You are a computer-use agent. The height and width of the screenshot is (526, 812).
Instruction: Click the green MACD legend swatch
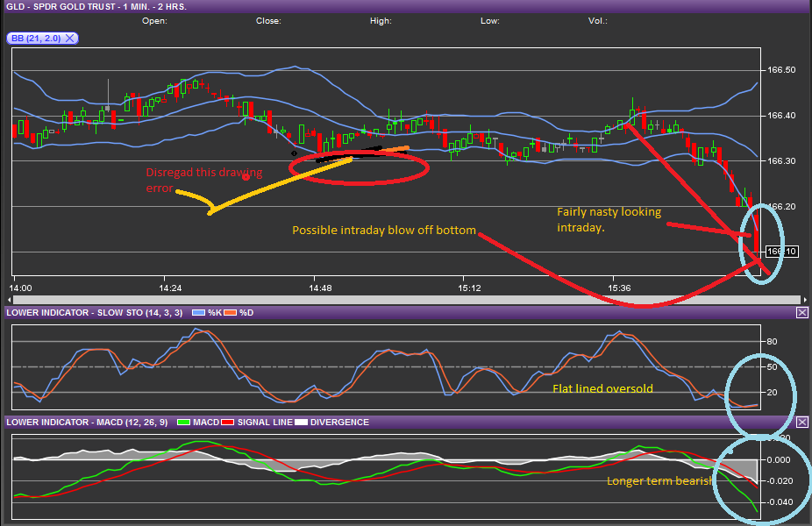183,423
